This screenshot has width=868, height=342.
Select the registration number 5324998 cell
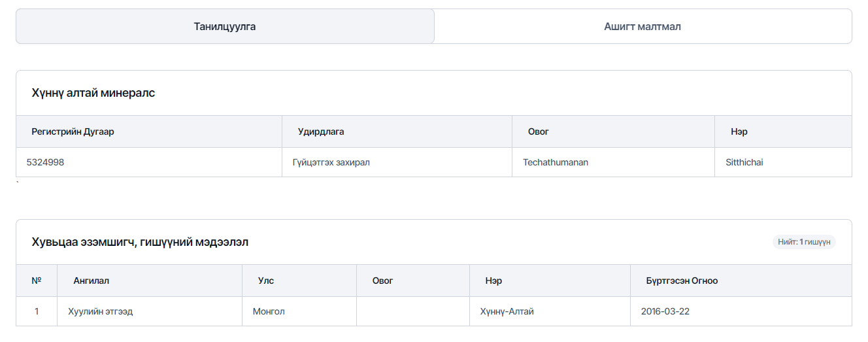[x=149, y=162]
